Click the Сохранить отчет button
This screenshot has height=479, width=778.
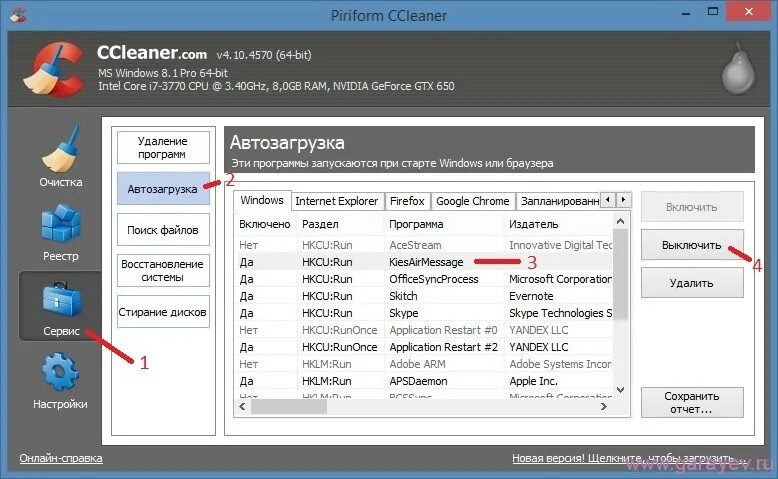click(692, 403)
